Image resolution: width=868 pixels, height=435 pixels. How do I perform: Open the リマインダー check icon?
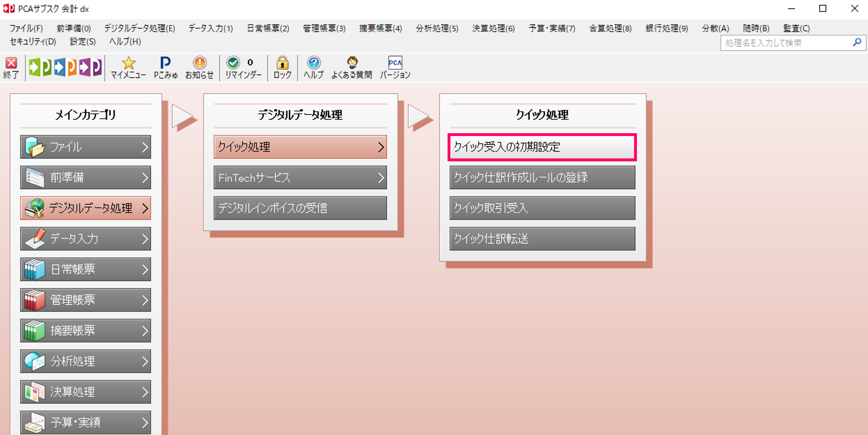coord(243,68)
